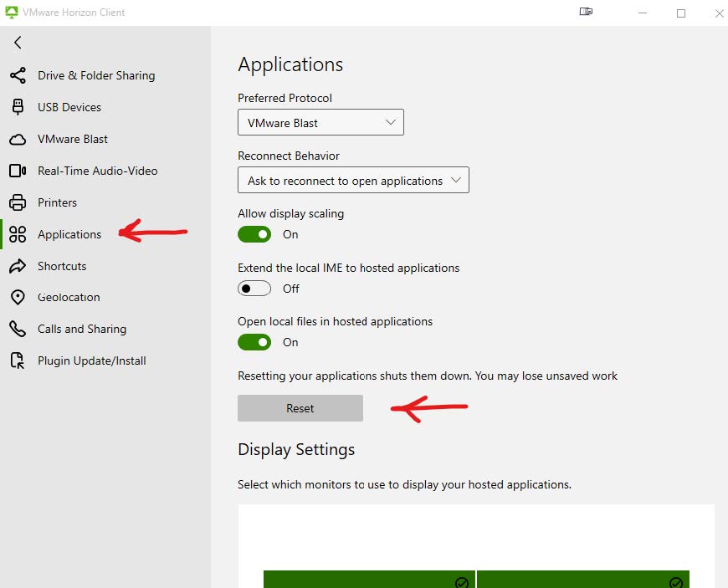Open Calls and Sharing settings
728x588 pixels.
coord(105,329)
